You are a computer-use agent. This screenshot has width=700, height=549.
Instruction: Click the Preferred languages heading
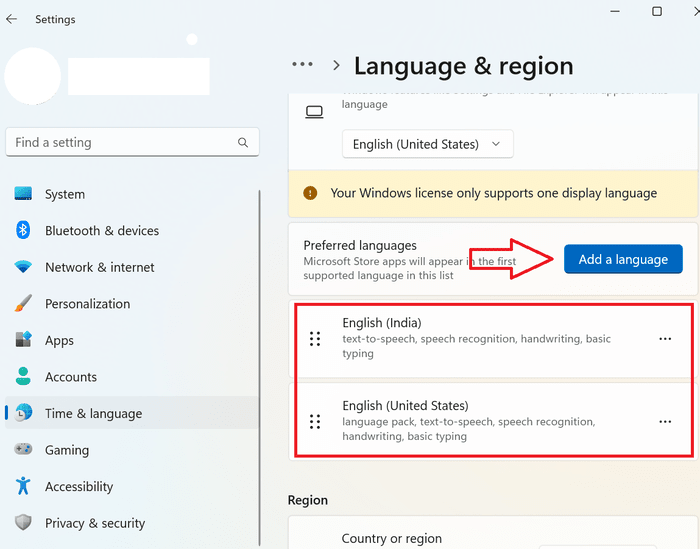(360, 245)
